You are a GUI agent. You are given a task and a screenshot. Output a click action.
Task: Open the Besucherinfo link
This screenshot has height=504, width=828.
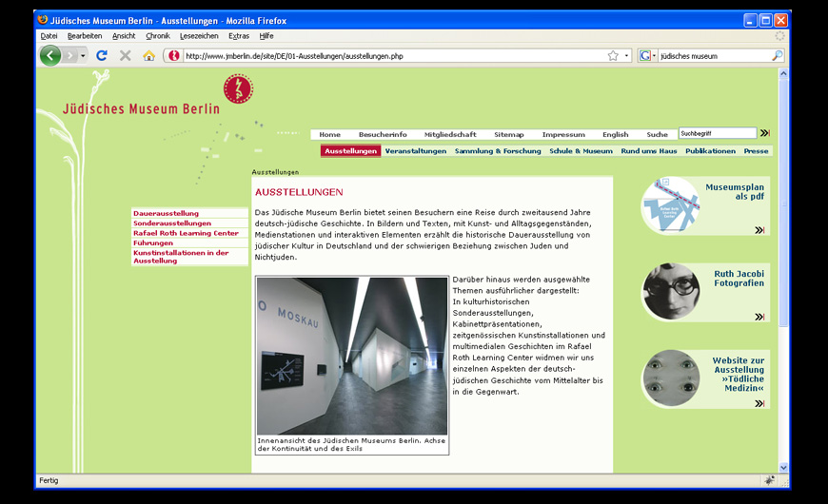pos(383,135)
